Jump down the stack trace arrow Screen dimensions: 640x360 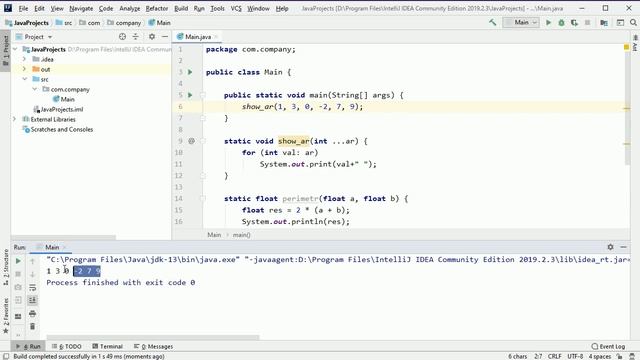point(33,274)
